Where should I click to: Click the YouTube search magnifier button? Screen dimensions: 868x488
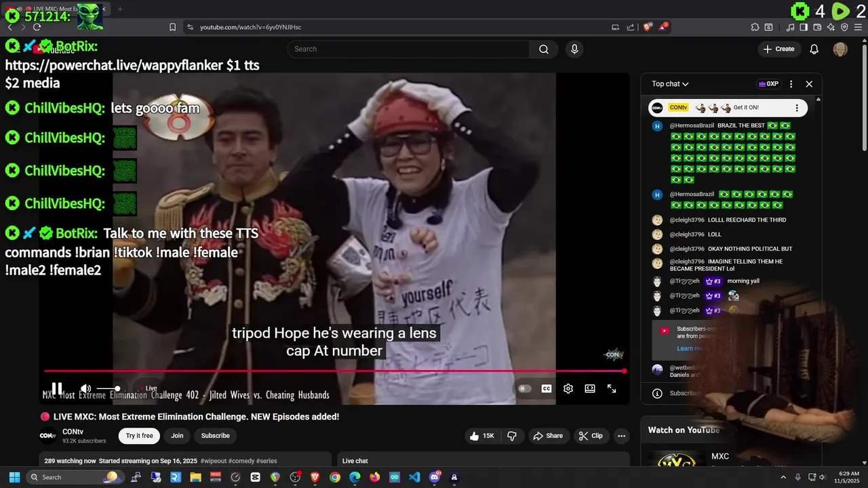544,49
